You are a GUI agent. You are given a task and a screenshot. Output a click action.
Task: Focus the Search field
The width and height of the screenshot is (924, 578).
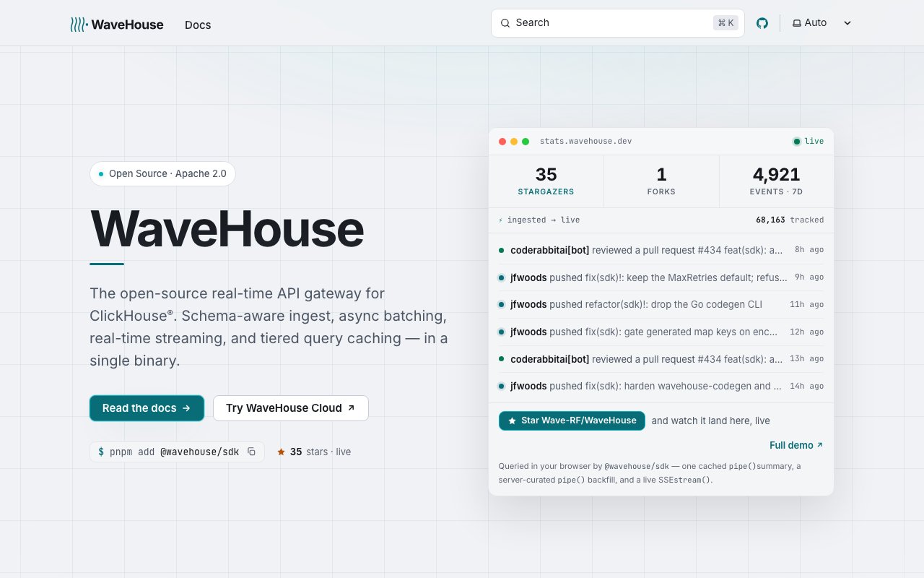click(x=618, y=23)
